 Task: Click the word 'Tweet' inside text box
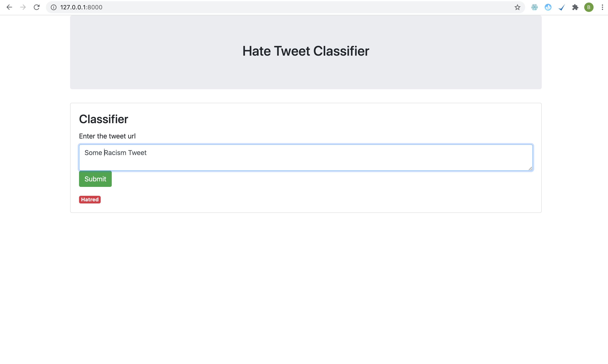coord(137,152)
